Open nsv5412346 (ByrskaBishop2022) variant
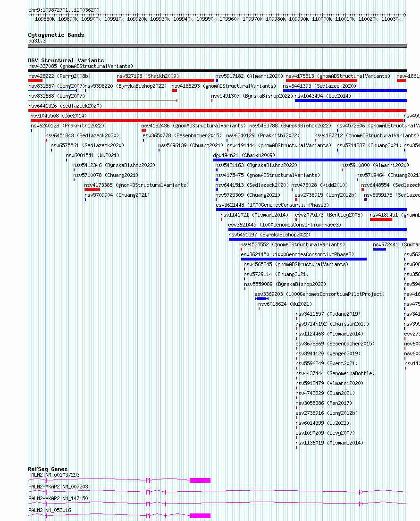The width and height of the screenshot is (420, 521). tap(114, 166)
